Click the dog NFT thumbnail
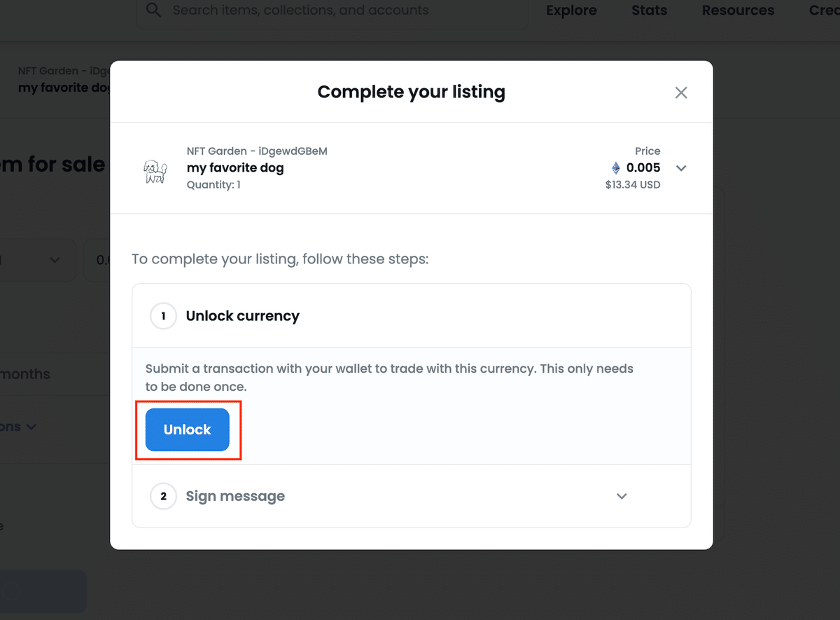The width and height of the screenshot is (840, 620). click(155, 172)
